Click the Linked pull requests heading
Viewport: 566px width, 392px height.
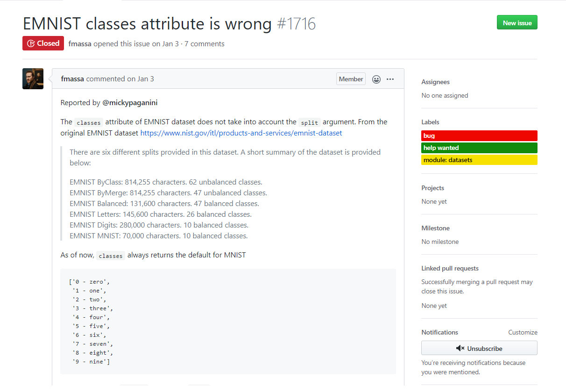point(450,269)
